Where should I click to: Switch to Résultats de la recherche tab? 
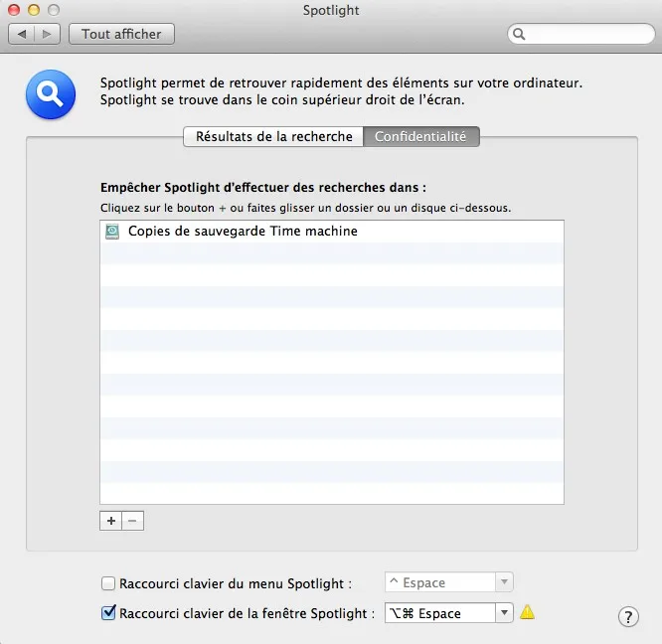pos(273,137)
